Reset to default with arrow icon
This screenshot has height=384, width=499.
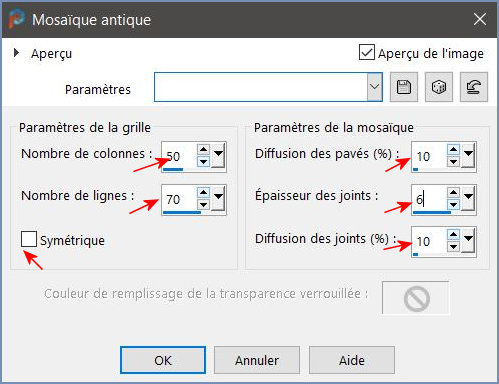(474, 87)
